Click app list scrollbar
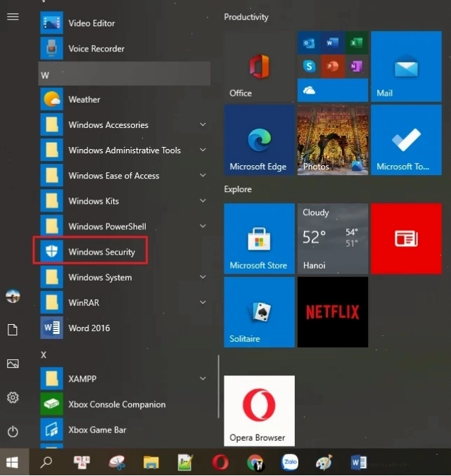 218,387
